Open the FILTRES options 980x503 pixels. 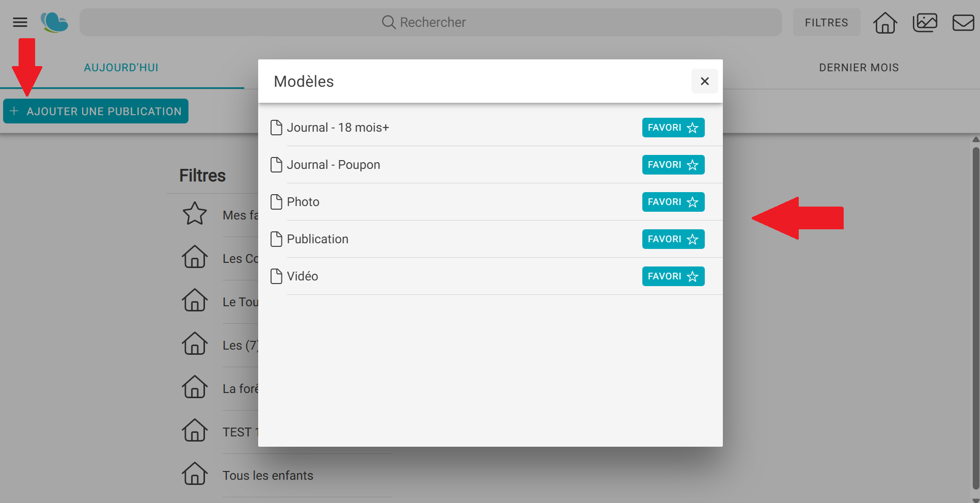click(x=826, y=23)
